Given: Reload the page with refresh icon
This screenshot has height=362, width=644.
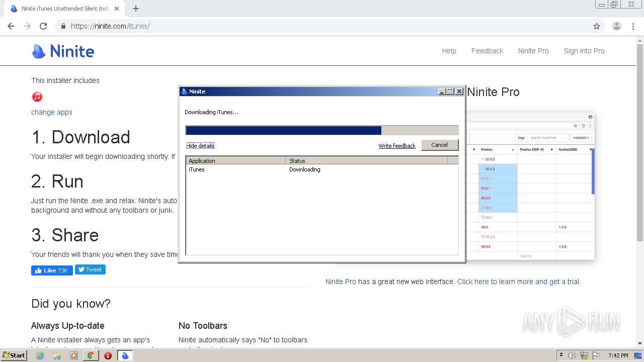Looking at the screenshot, I should click(x=43, y=26).
